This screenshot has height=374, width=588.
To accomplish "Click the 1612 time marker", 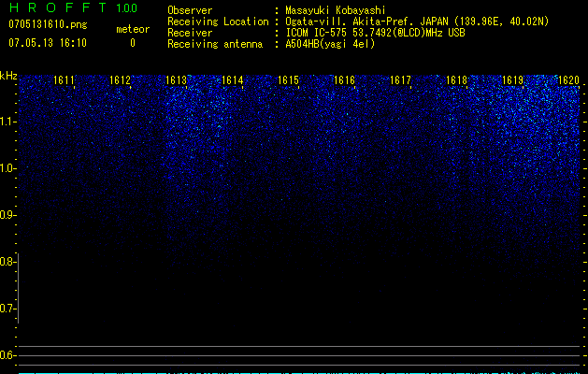I will [x=120, y=80].
